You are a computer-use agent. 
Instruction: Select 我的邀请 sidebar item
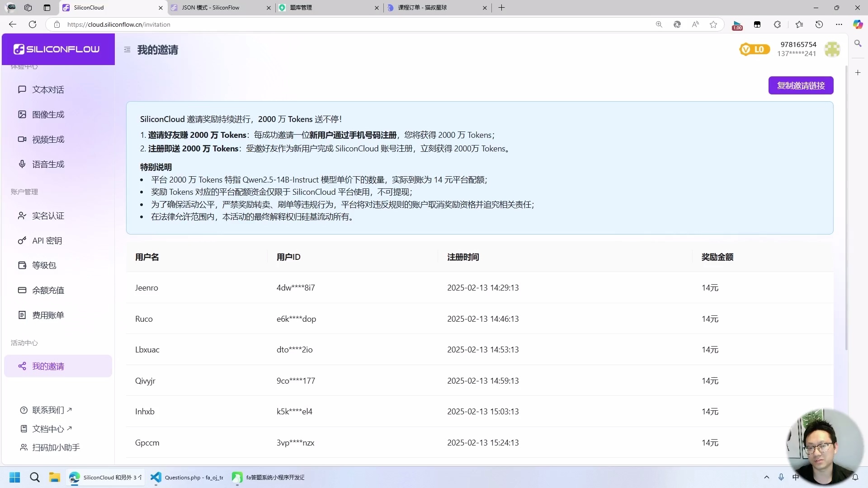[x=58, y=366]
